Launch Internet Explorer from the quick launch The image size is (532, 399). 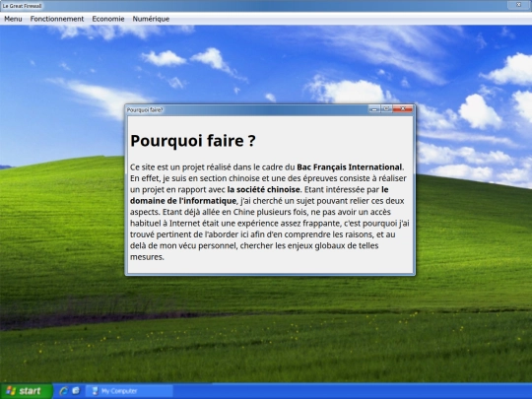63,391
